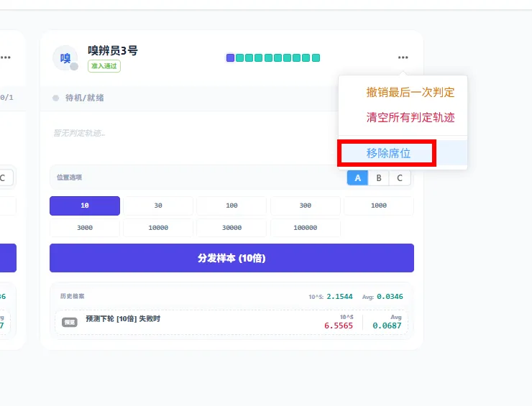Click the 0.0346 Avg history value

(390, 297)
